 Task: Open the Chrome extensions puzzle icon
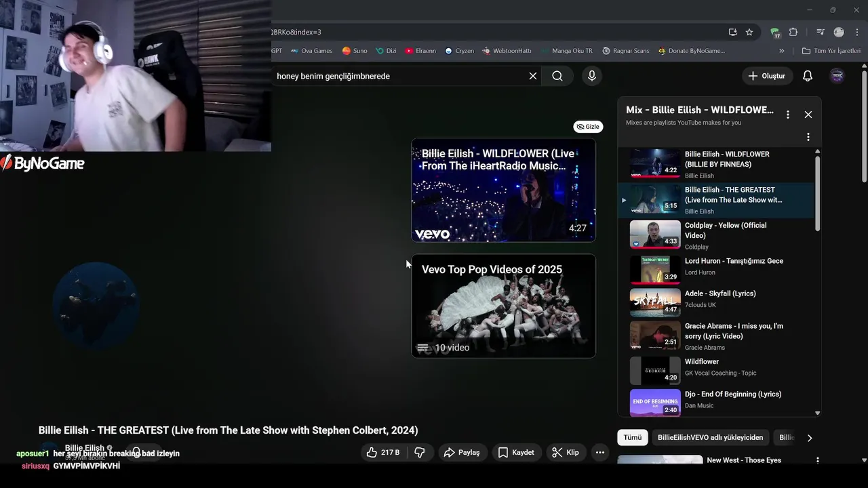793,32
